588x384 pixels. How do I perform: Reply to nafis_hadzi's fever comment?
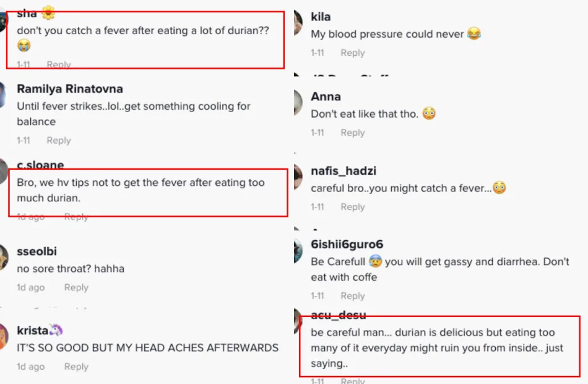point(352,207)
